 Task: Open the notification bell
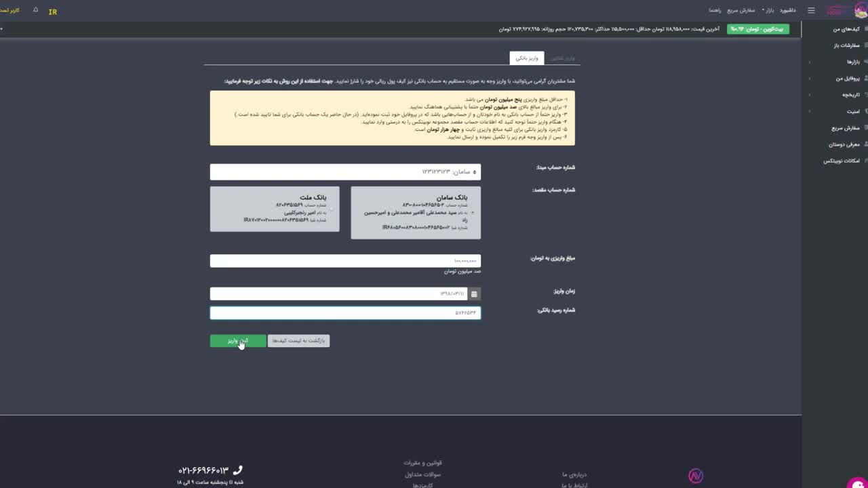click(x=35, y=10)
